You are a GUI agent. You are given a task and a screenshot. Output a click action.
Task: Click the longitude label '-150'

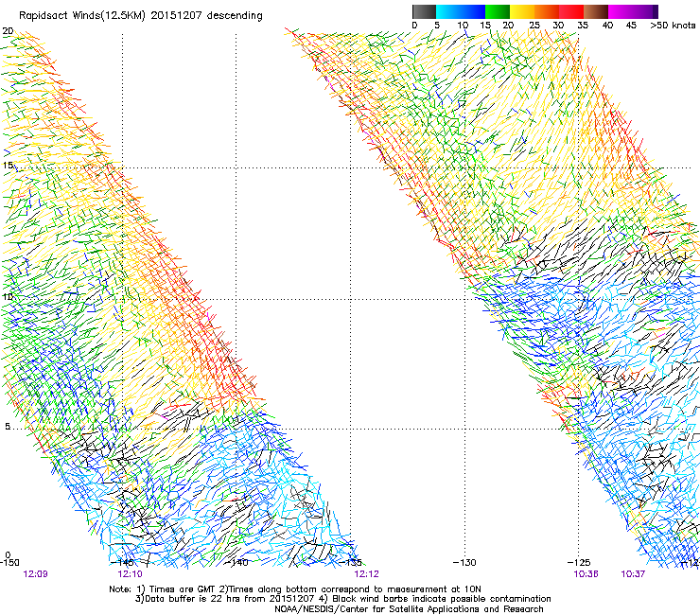9,563
